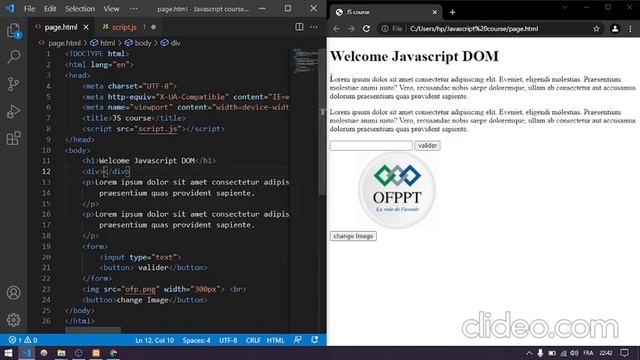Screen dimensions: 640x360
Task: Open the browser profile icon
Action: [615, 29]
